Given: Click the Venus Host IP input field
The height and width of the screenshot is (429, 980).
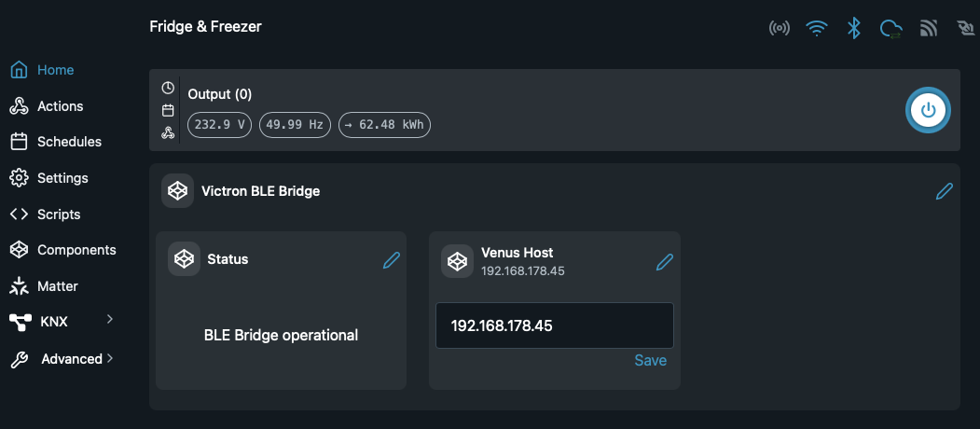Looking at the screenshot, I should click(x=555, y=325).
